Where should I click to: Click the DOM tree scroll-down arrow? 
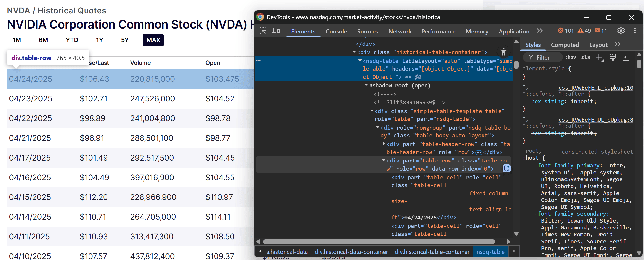point(516,234)
